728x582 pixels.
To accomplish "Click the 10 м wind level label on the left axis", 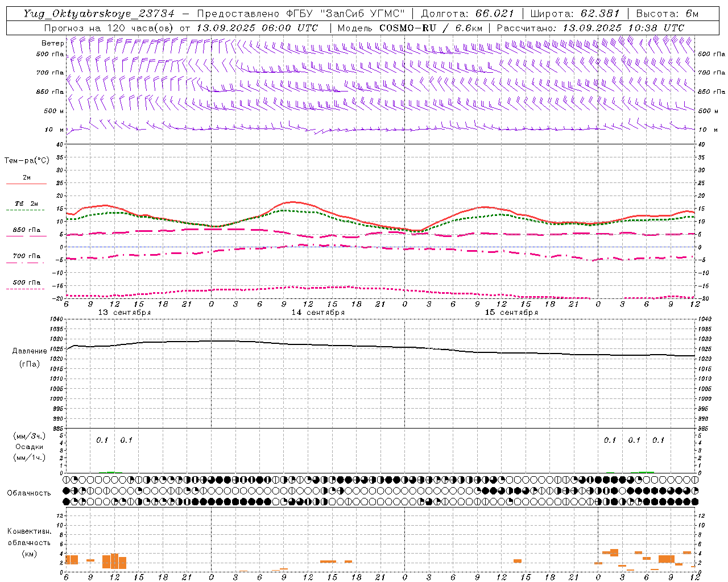I will (x=55, y=130).
